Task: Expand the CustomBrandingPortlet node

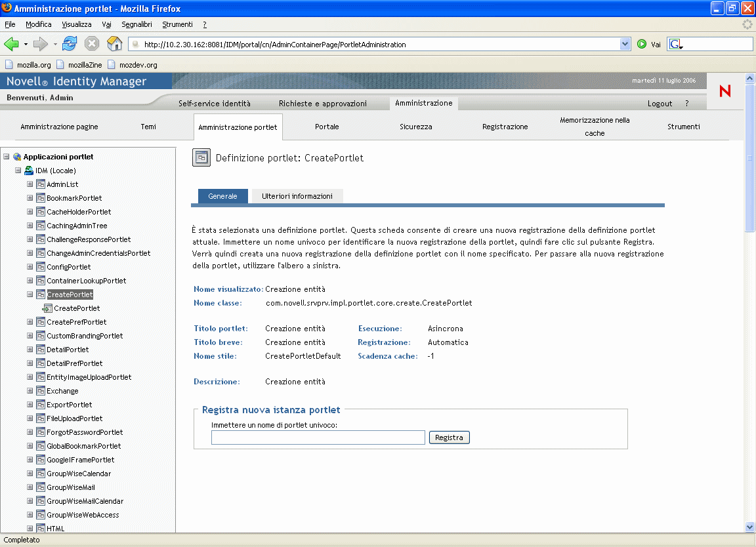Action: click(30, 336)
